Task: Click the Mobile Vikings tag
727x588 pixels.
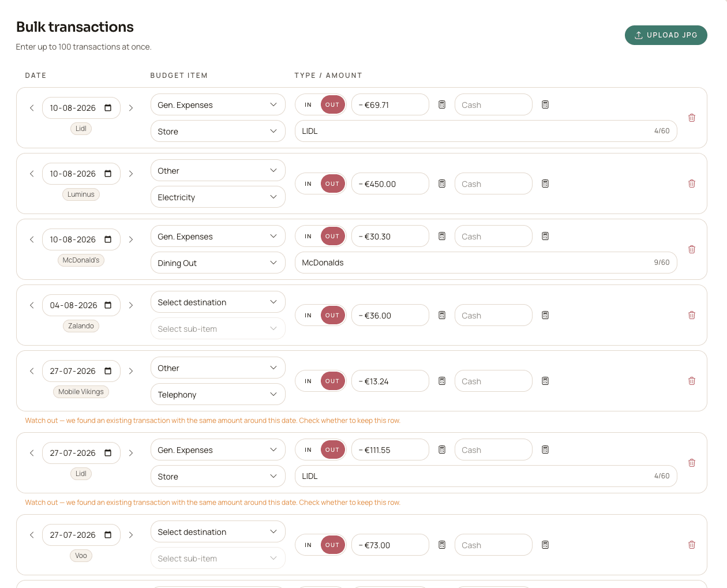Action: point(81,392)
